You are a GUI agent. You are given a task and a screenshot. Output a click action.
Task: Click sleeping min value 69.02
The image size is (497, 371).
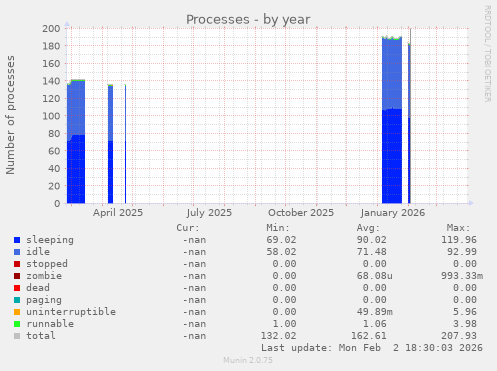point(281,240)
